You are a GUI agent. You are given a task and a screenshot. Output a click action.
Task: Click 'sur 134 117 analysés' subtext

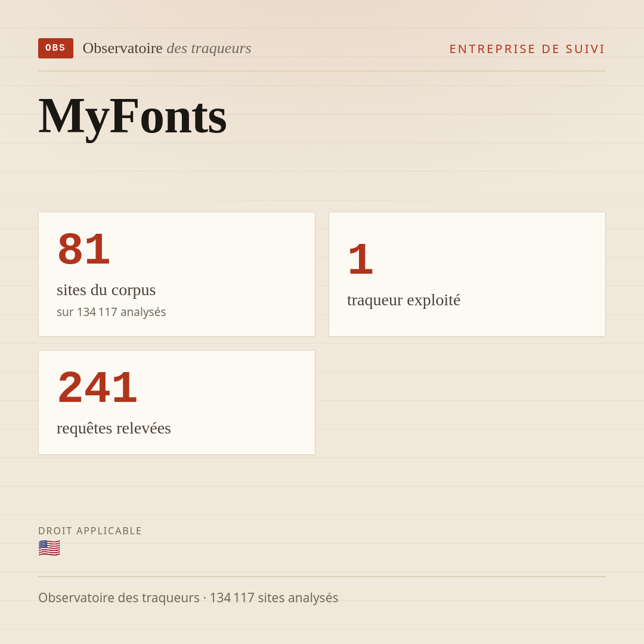[112, 312]
